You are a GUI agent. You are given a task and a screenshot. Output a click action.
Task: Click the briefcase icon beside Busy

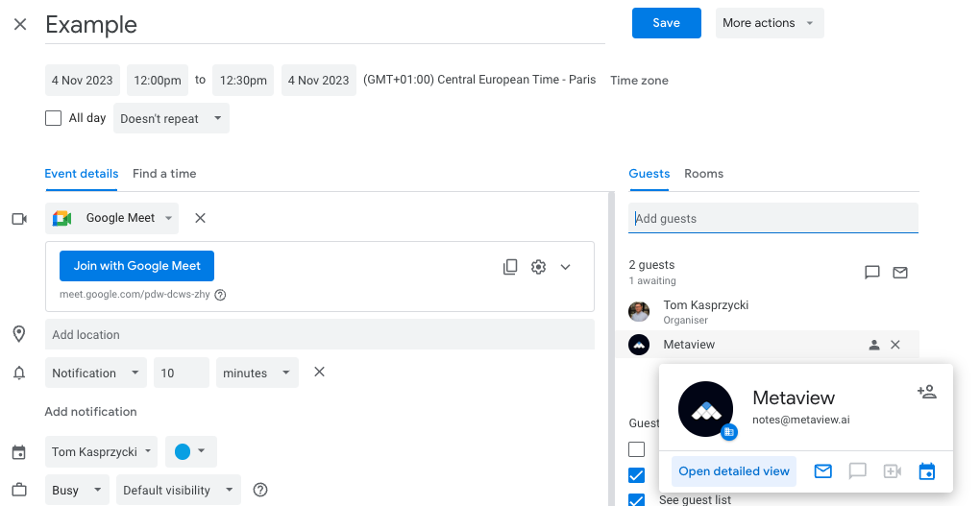click(x=19, y=490)
